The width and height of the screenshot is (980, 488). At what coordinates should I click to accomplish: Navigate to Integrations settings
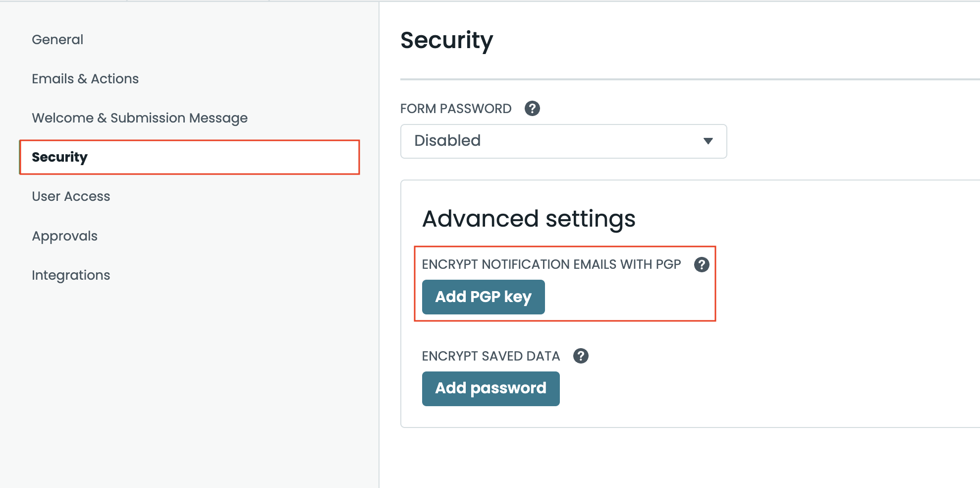(x=71, y=275)
